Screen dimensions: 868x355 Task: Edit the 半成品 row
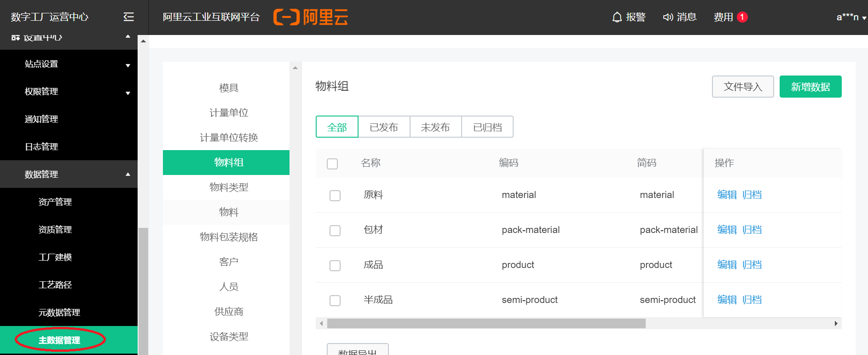click(727, 300)
